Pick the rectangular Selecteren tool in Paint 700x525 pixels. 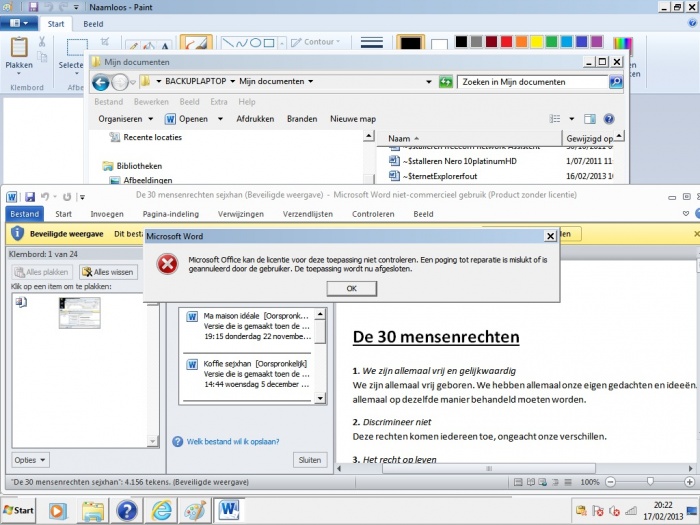click(76, 49)
